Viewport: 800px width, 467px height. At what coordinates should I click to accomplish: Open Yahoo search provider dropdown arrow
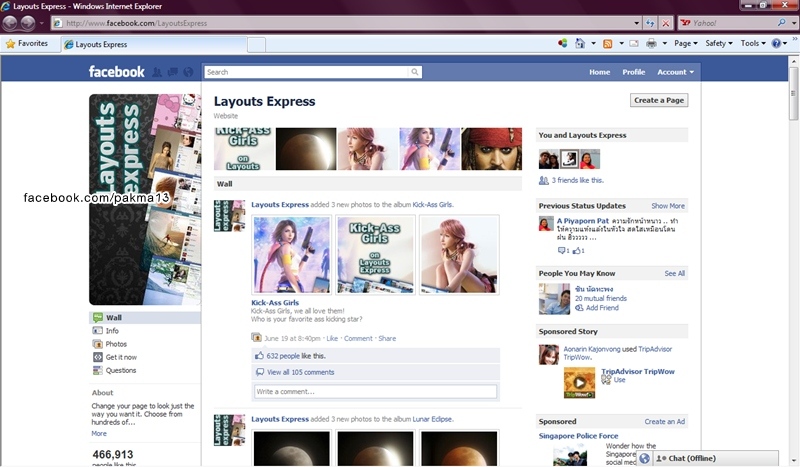click(793, 23)
